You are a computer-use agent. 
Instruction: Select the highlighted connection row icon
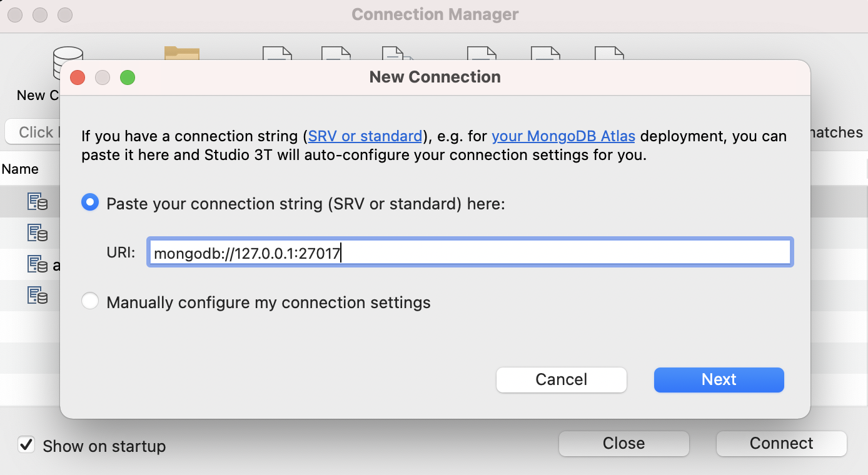[x=38, y=201]
